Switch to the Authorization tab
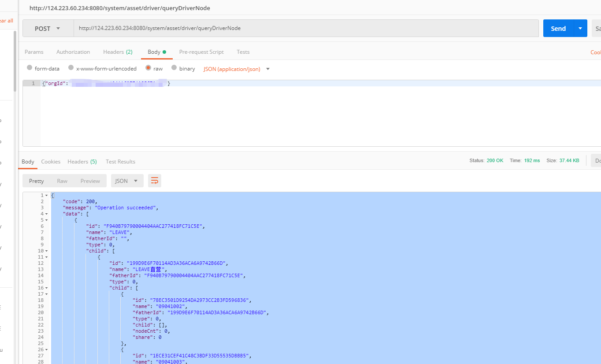The width and height of the screenshot is (601, 364). (73, 52)
